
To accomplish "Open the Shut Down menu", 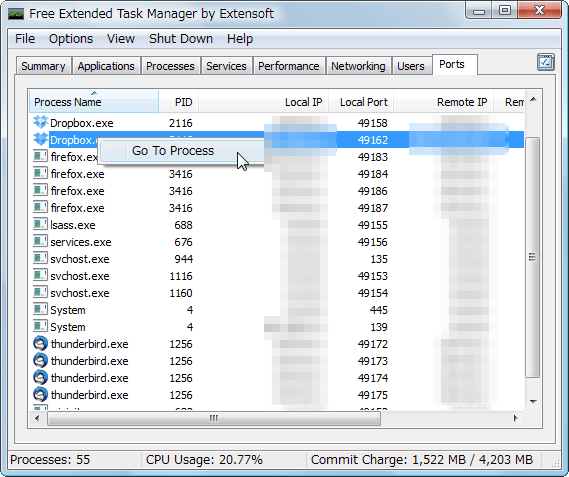I will [181, 38].
